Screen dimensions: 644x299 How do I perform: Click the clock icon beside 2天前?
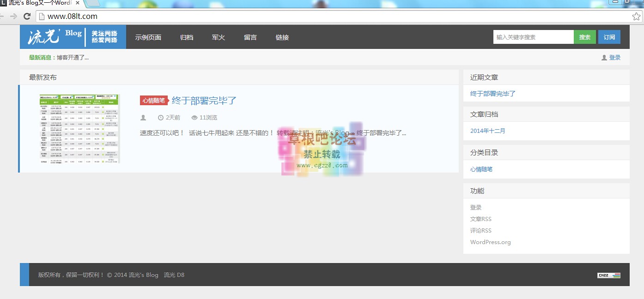click(160, 118)
